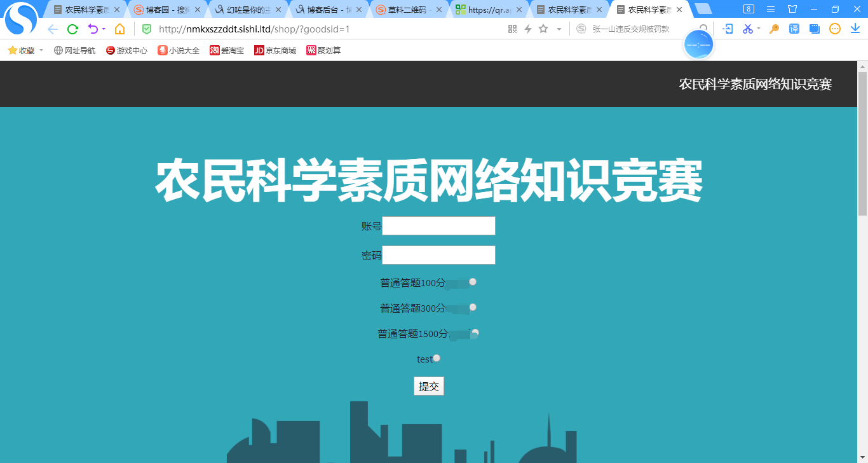The width and height of the screenshot is (868, 463).
Task: Click the send-to-mobile icon
Action: [728, 29]
